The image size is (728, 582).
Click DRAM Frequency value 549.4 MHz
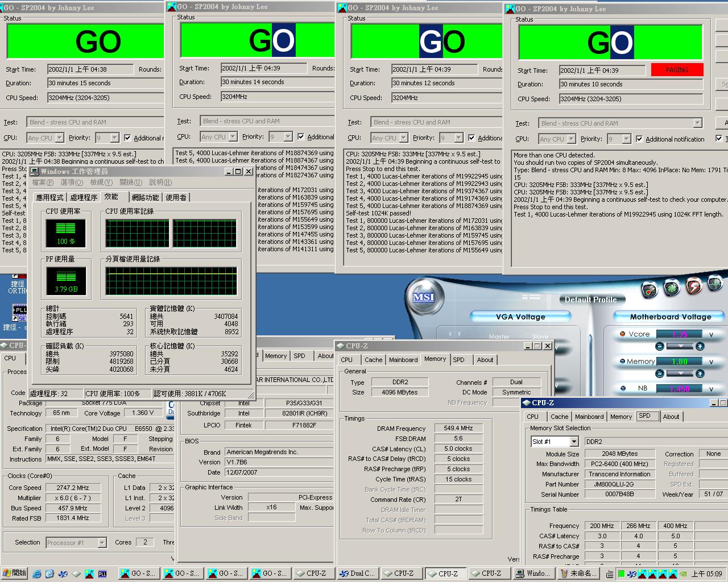click(458, 428)
